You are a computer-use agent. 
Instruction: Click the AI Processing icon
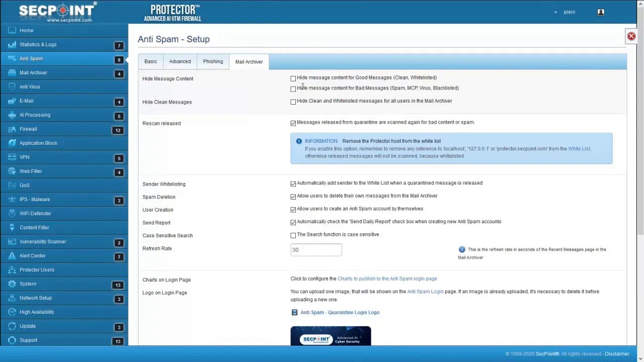12,115
